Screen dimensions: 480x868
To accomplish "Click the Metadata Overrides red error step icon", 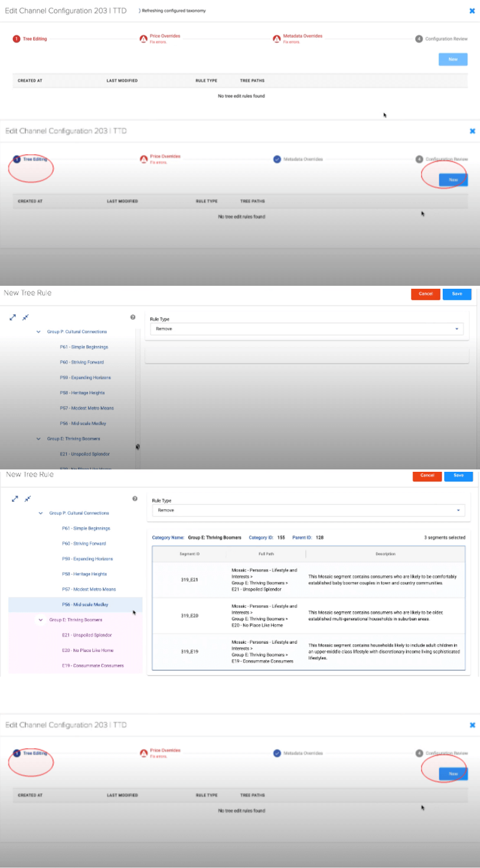I will pos(276,39).
